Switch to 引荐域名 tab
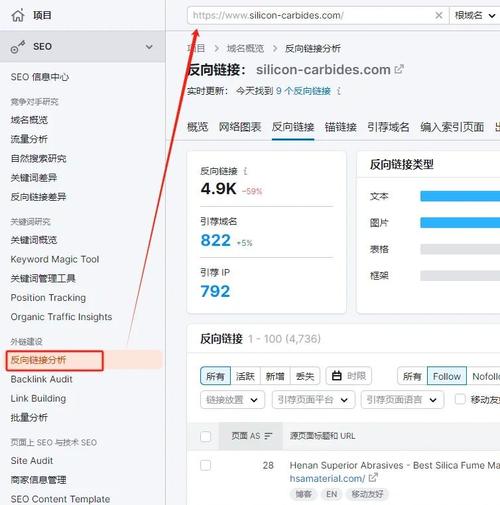 (x=388, y=127)
